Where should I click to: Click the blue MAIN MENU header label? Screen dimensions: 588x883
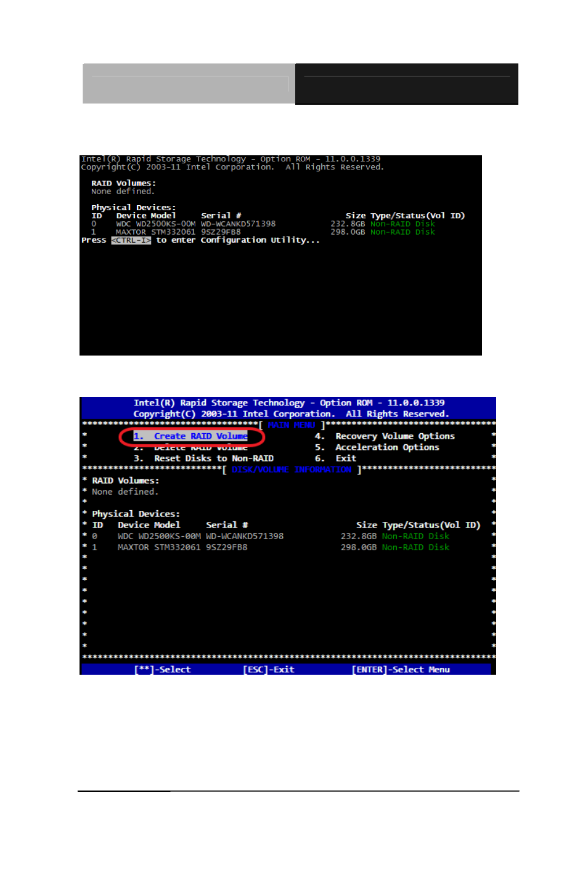click(x=292, y=425)
